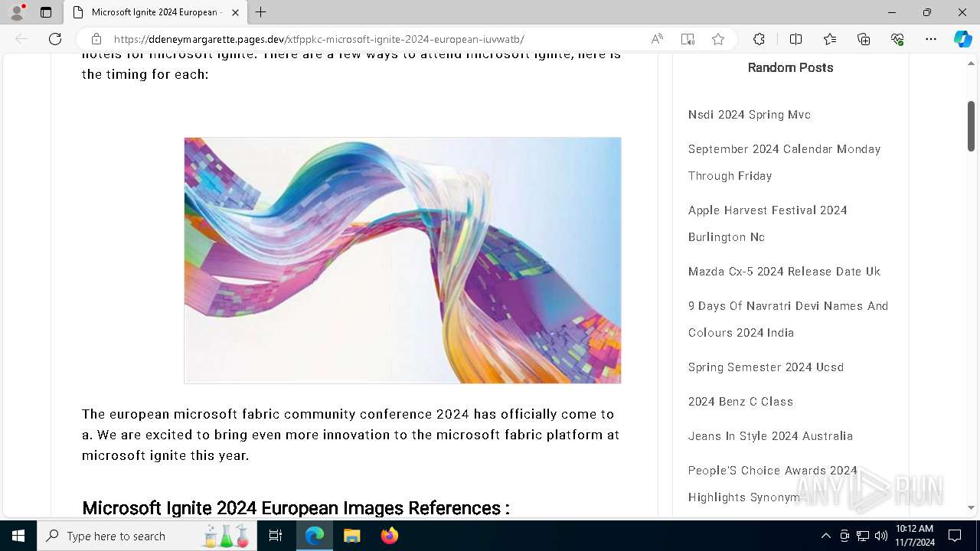
Task: Add this page to favorites
Action: (x=718, y=39)
